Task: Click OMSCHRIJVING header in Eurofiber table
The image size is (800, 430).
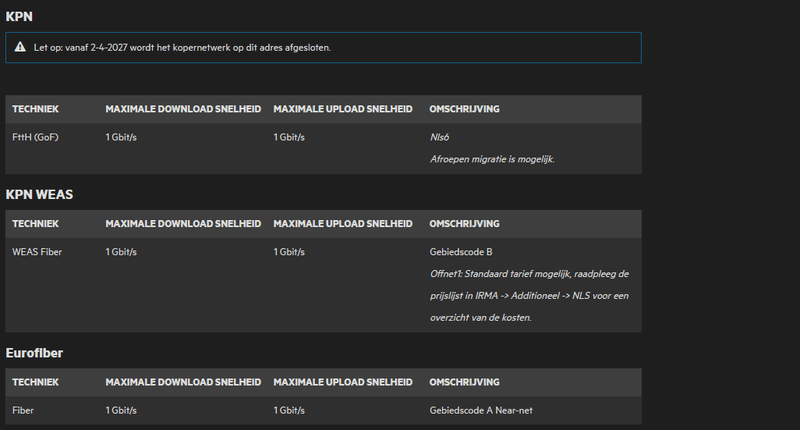Action: pos(464,382)
